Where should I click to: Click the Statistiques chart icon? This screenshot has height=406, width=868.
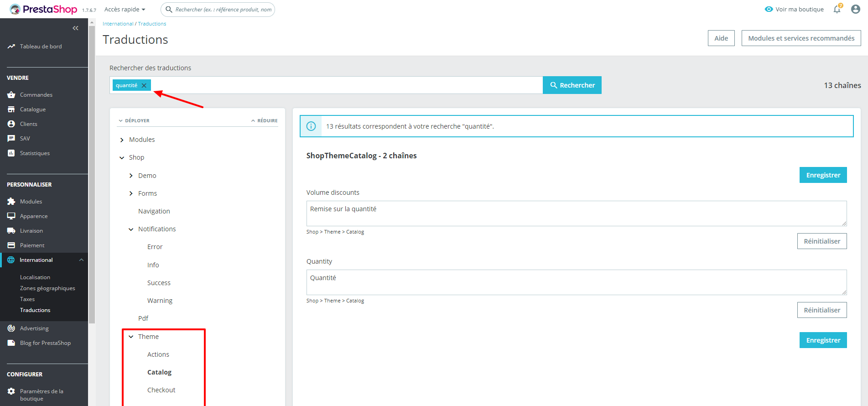coord(11,153)
